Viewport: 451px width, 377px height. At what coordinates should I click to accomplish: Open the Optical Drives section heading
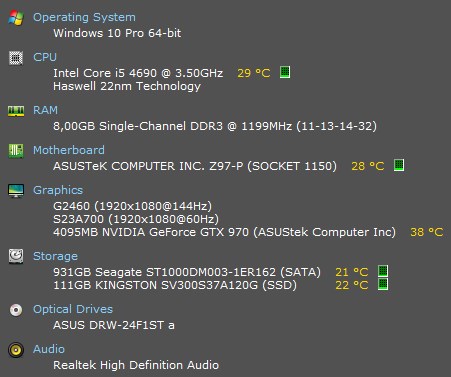click(x=73, y=309)
